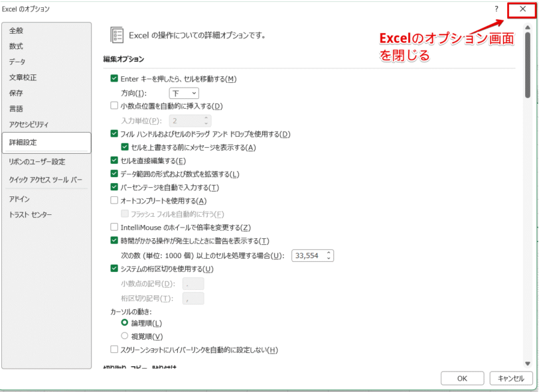Screen dimensions: 539x392
Task: Click フラッシュ フィルを自動的に行う checkbox
Action: tap(125, 214)
